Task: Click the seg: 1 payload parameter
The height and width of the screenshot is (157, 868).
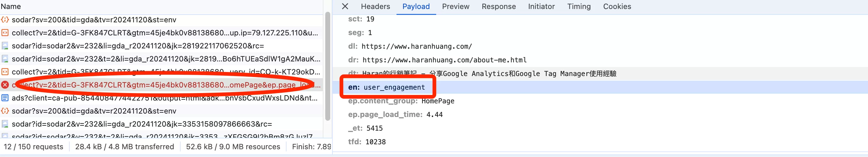Action: click(x=360, y=33)
